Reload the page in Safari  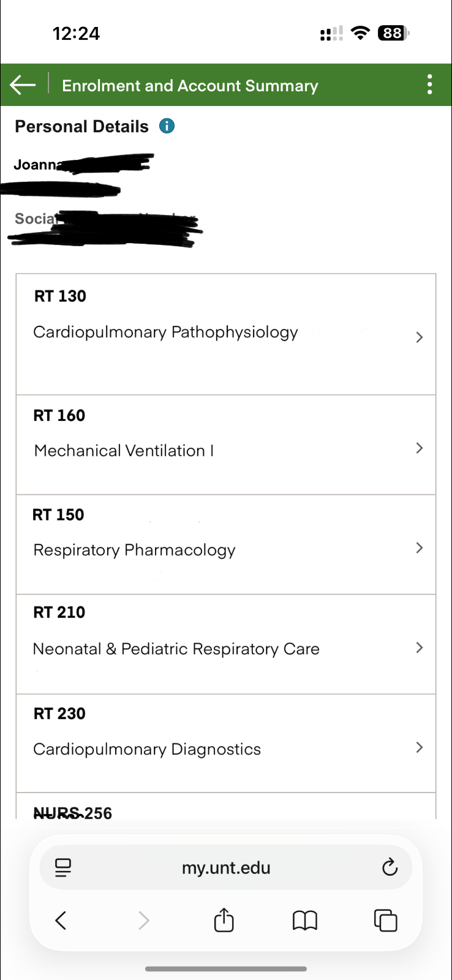coord(390,867)
